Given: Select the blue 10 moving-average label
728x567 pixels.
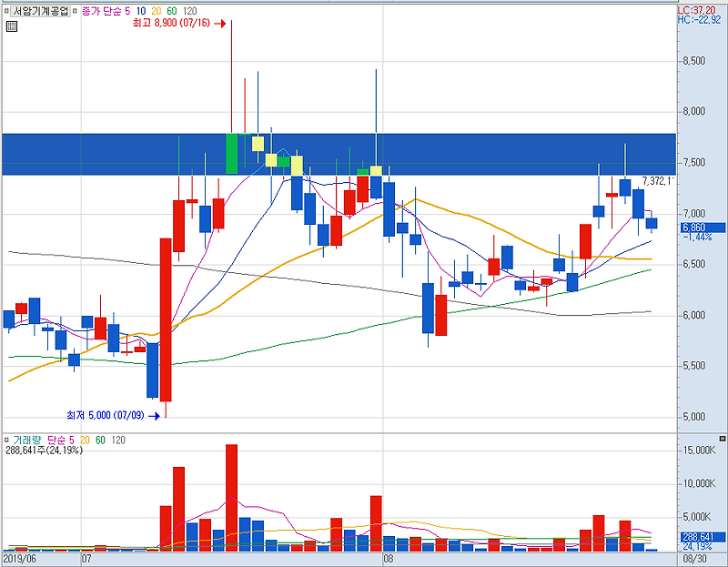Looking at the screenshot, I should (141, 11).
